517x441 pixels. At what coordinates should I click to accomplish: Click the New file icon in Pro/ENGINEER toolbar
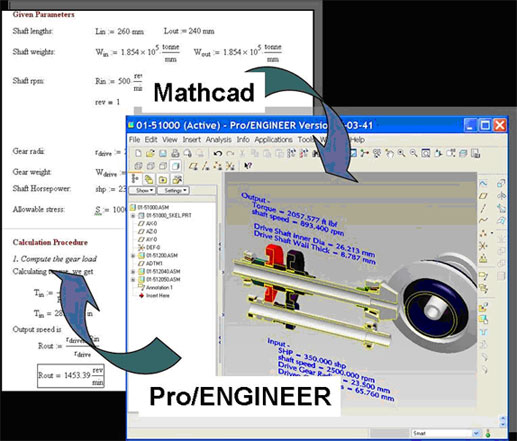138,153
